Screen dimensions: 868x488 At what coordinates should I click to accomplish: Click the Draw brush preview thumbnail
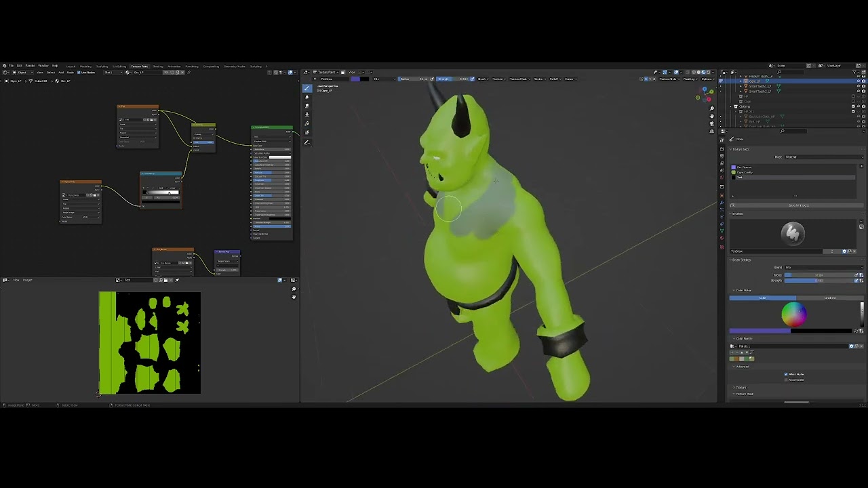(x=793, y=233)
